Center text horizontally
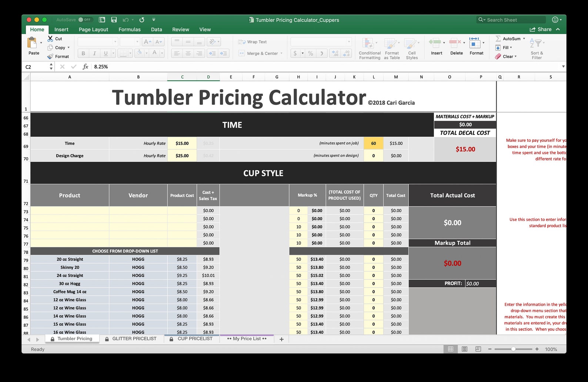This screenshot has width=588, height=382. (x=188, y=53)
